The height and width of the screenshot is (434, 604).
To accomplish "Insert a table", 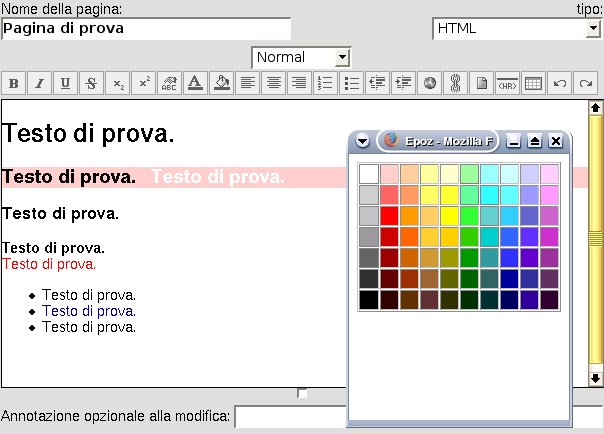I will pos(534,83).
